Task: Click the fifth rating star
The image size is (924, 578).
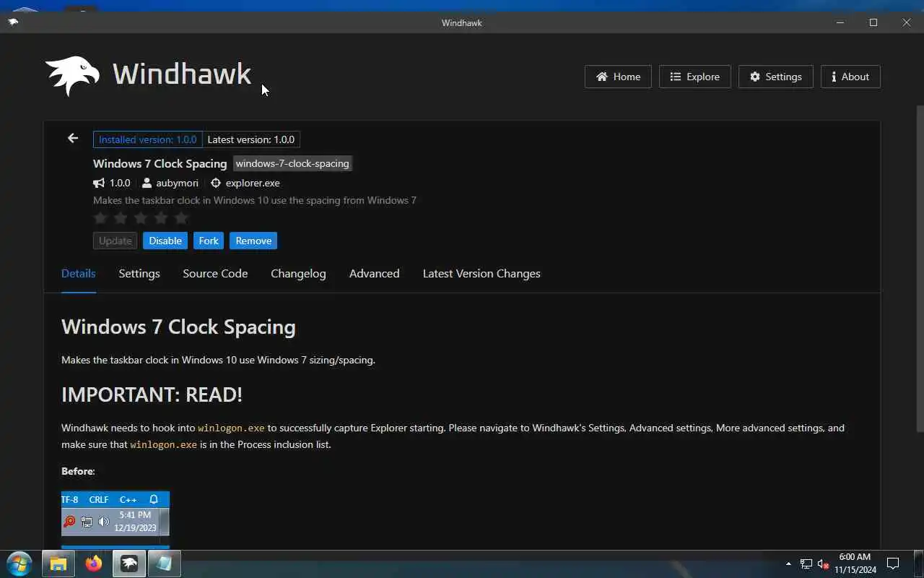Action: click(x=181, y=217)
